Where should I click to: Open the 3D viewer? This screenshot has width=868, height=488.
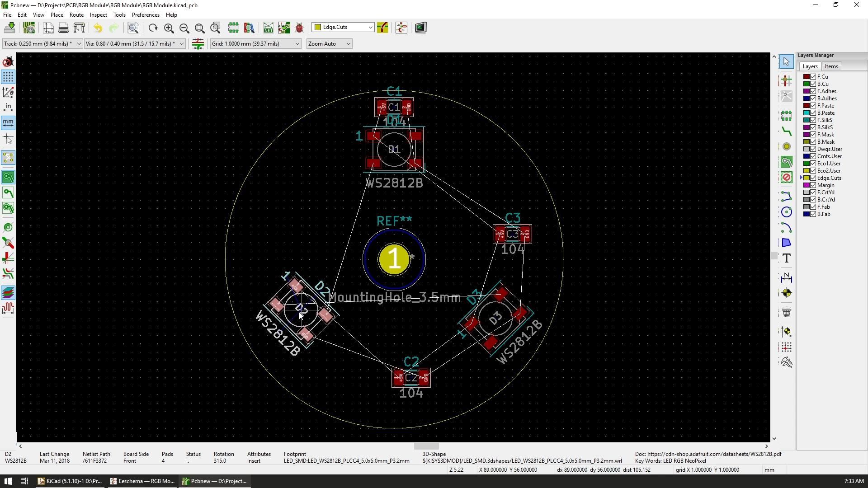click(x=420, y=28)
